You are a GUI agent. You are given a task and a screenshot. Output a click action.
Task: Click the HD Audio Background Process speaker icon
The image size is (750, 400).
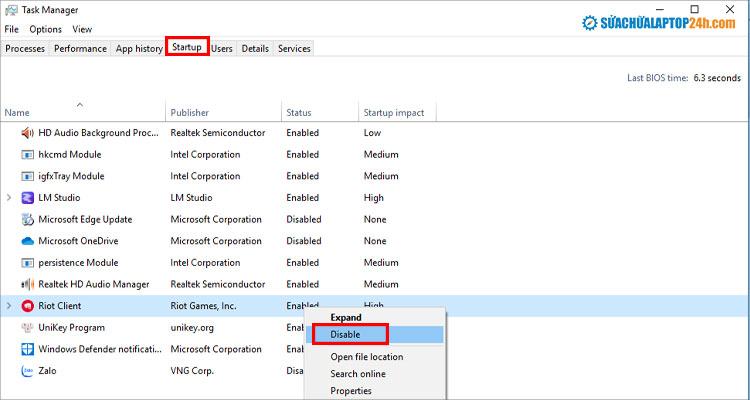click(x=27, y=133)
